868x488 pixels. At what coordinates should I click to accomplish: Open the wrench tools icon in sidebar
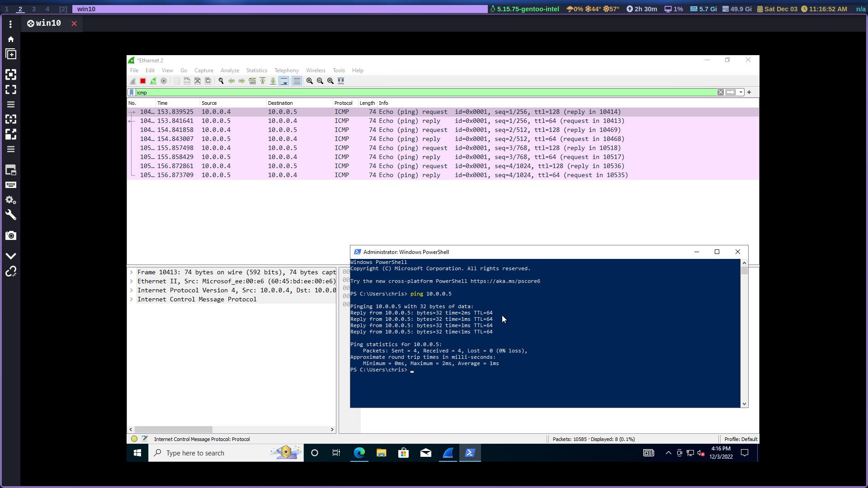11,215
